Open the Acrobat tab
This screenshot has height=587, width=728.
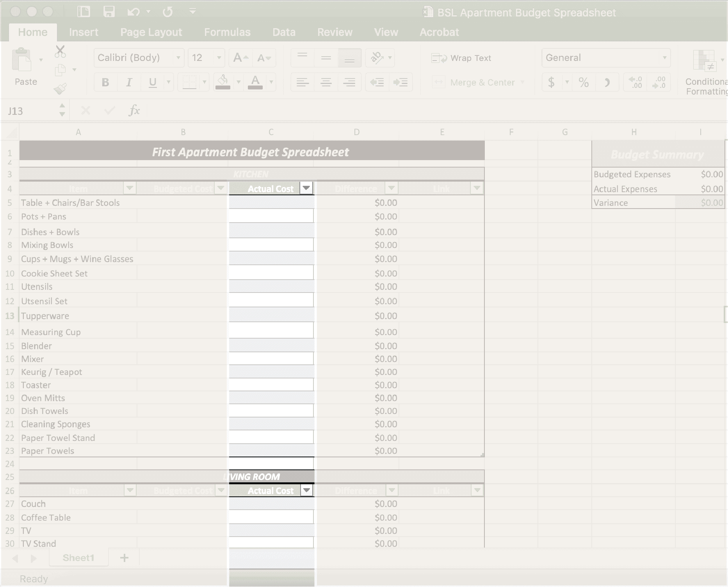click(x=439, y=32)
